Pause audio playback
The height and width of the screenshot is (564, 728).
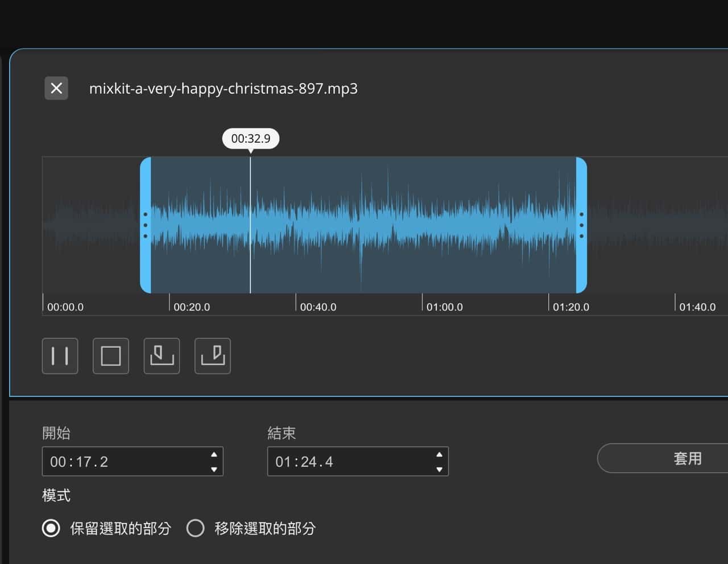pyautogui.click(x=60, y=356)
